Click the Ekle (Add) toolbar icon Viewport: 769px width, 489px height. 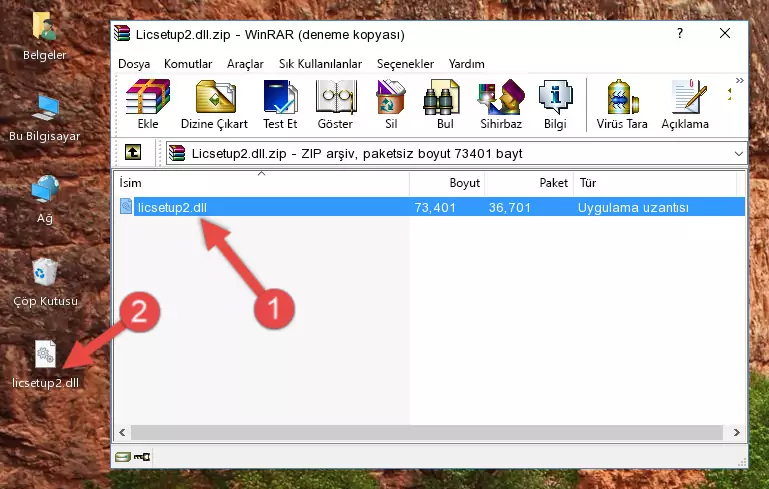click(x=148, y=104)
